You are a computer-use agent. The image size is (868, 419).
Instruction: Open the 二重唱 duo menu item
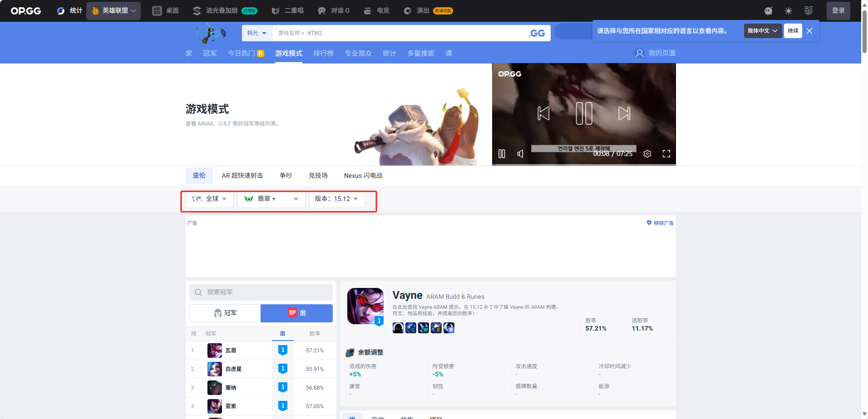click(287, 10)
